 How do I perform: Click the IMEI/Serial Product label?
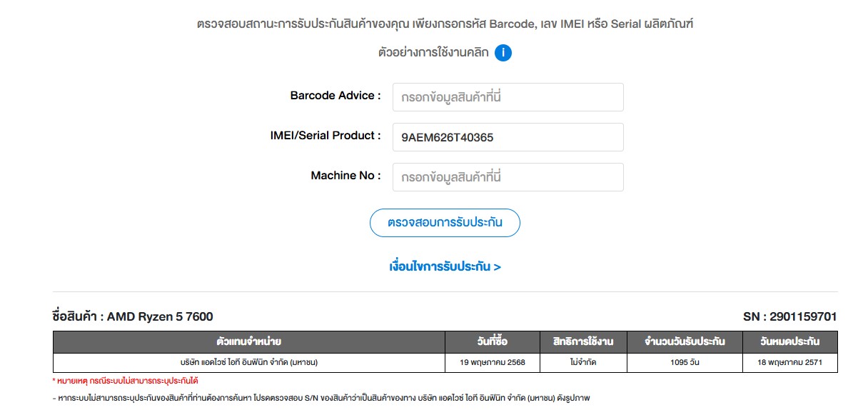coord(325,136)
